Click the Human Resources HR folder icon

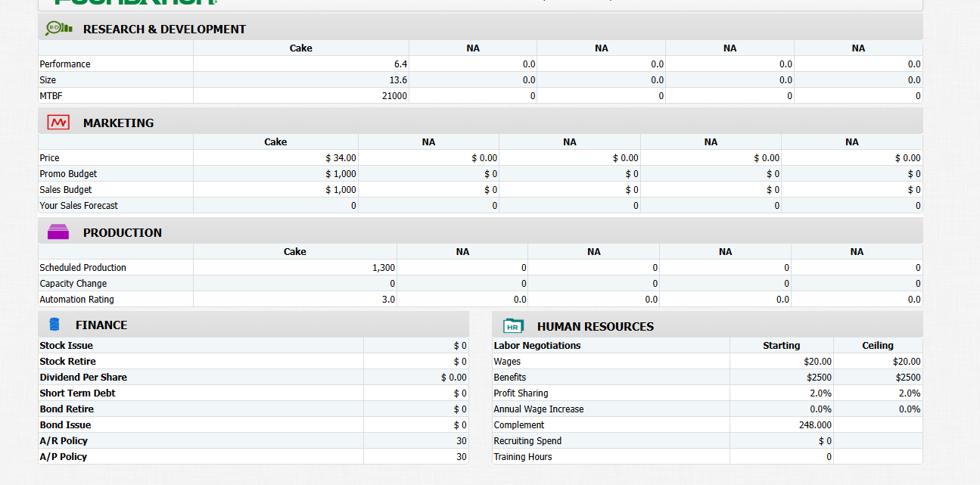coord(515,325)
